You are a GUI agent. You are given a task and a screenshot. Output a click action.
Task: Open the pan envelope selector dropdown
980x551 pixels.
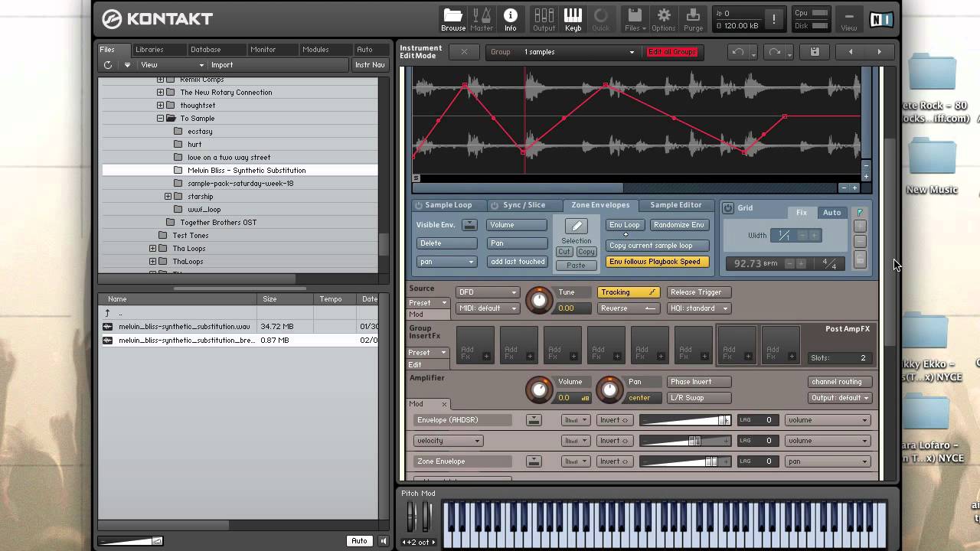point(447,262)
